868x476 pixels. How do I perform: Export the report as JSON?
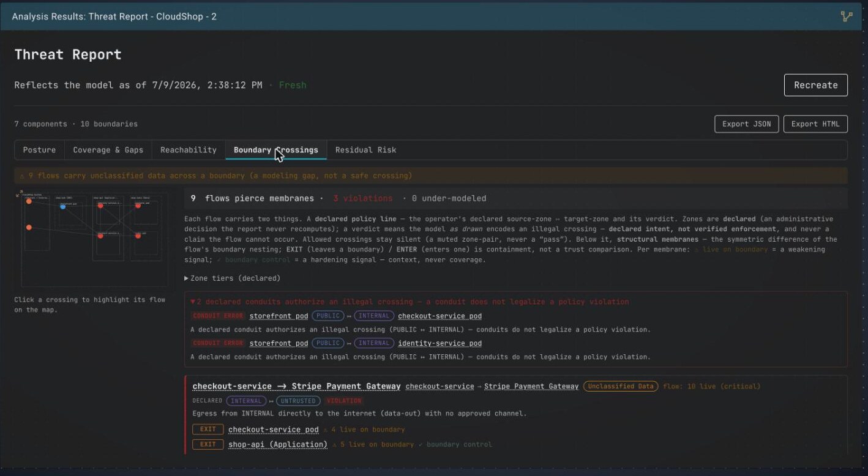point(746,124)
